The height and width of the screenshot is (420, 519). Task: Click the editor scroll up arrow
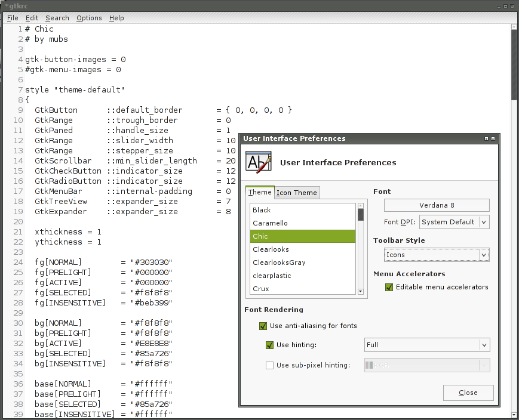point(514,27)
